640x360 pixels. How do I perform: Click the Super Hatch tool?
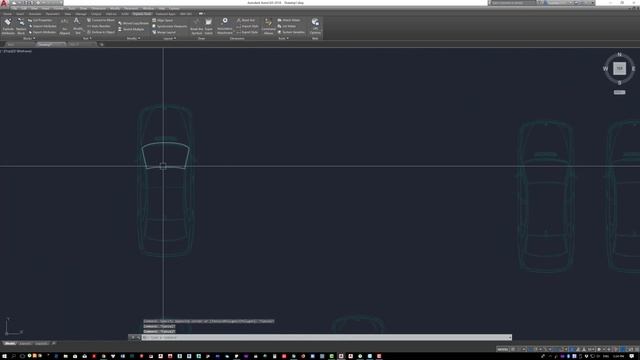[209, 26]
